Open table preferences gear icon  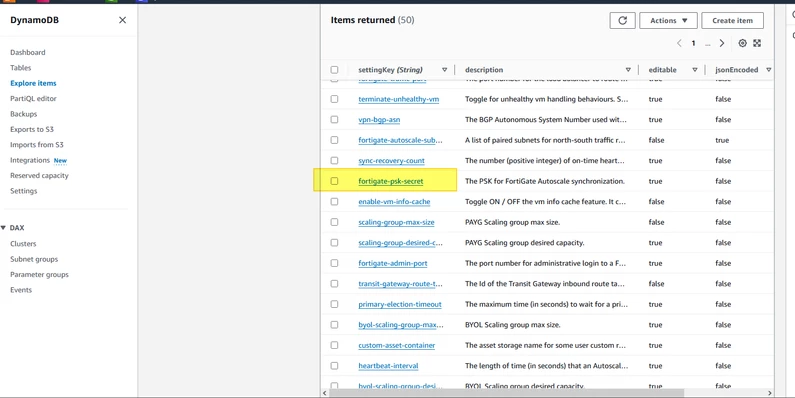point(742,43)
